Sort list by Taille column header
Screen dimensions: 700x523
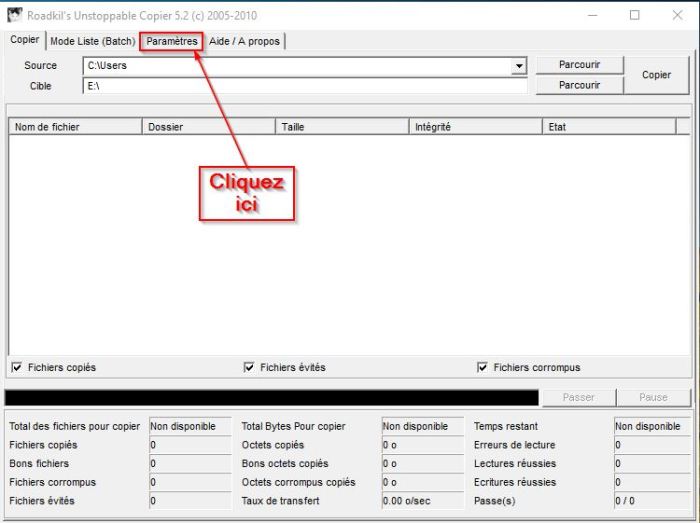click(343, 127)
